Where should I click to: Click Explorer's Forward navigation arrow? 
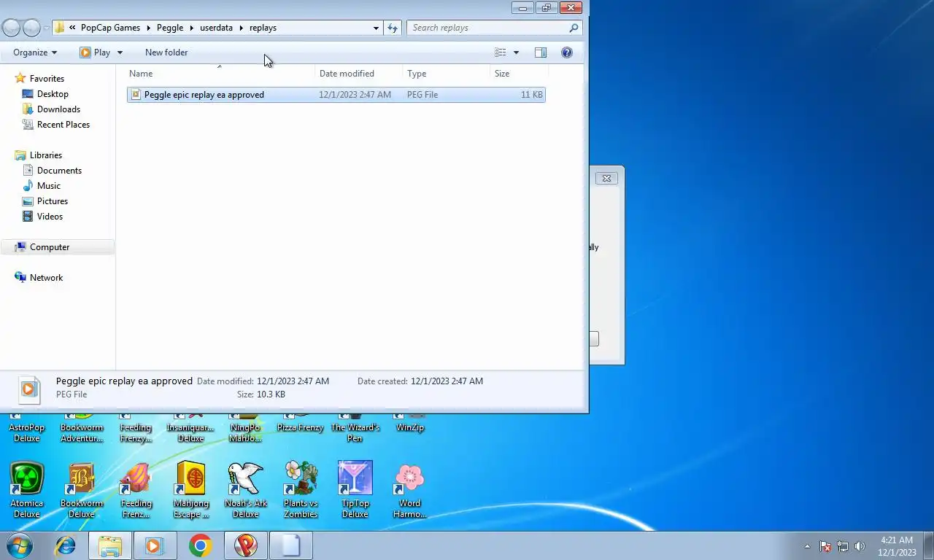click(31, 28)
